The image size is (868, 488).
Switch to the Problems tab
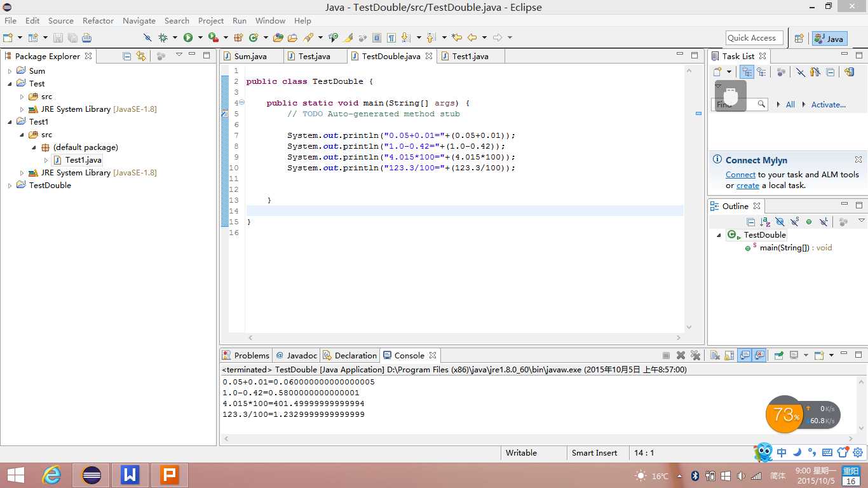246,355
